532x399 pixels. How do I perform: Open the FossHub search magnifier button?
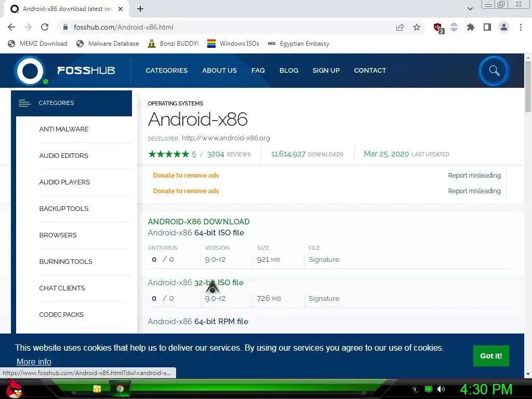tap(494, 71)
